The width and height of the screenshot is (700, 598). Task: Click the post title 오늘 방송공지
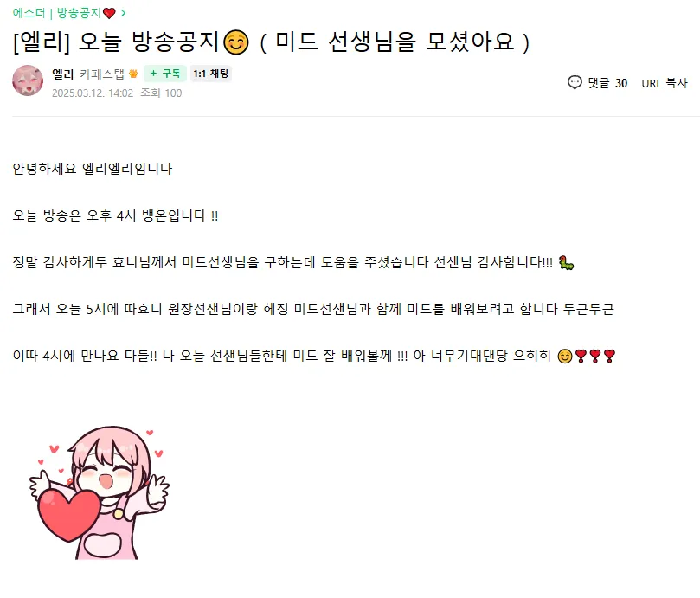tap(148, 42)
